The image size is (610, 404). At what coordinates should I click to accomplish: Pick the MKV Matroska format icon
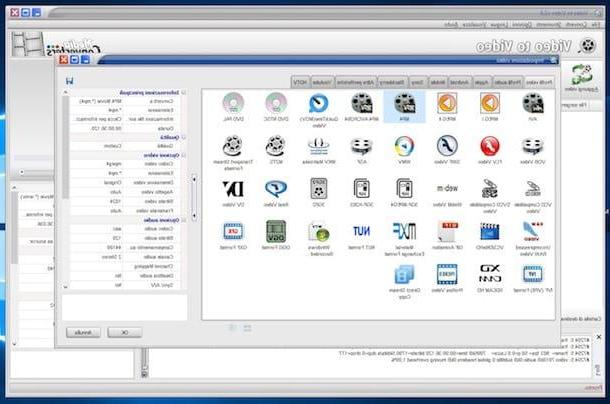click(319, 146)
